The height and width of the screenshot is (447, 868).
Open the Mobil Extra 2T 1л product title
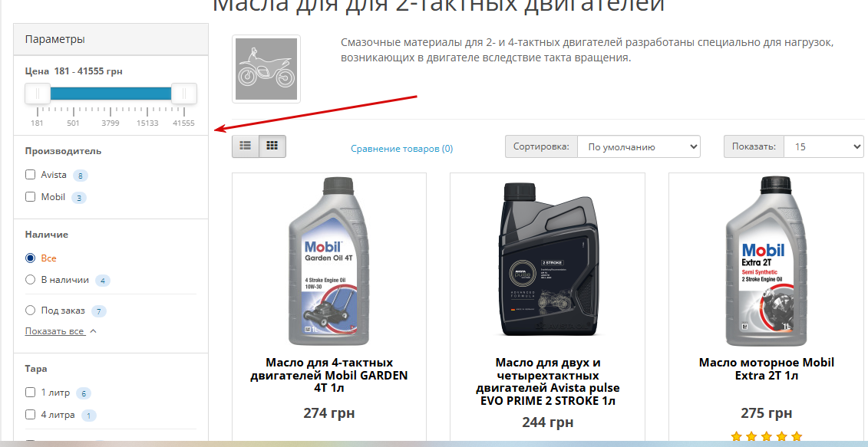click(x=766, y=369)
